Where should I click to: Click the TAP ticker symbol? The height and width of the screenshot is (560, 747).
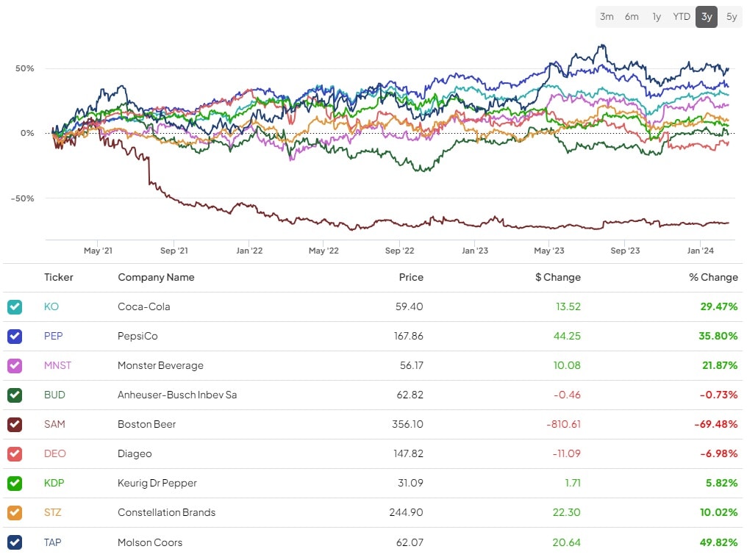point(53,542)
